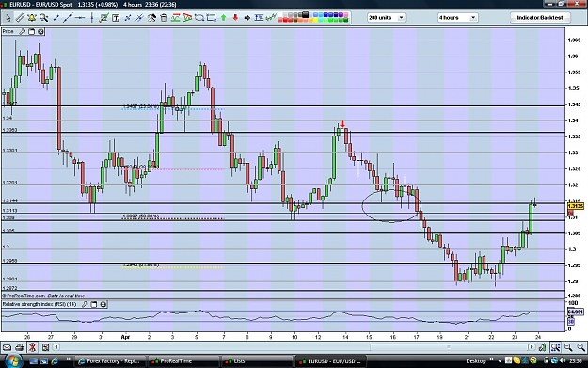
Task: Select the ruler measurement tool
Action: coord(20,18)
